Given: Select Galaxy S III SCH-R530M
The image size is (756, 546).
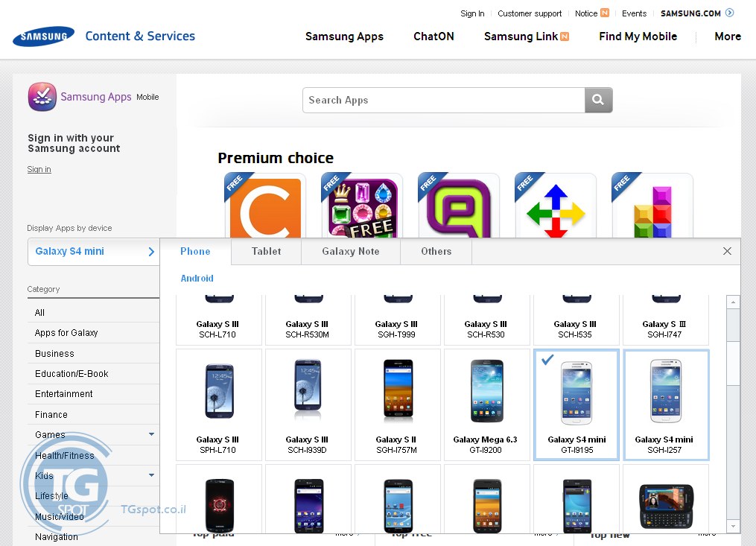Looking at the screenshot, I should (x=308, y=320).
